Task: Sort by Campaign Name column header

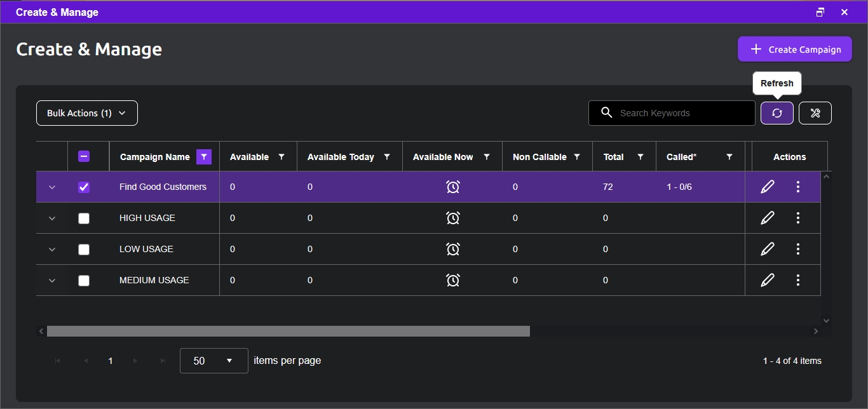Action: (154, 157)
